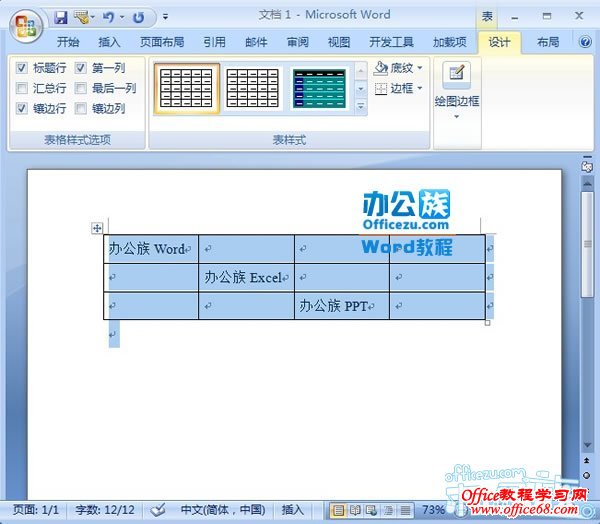Click the ruler toggle icon above scrollbar
This screenshot has width=600, height=524.
(587, 166)
